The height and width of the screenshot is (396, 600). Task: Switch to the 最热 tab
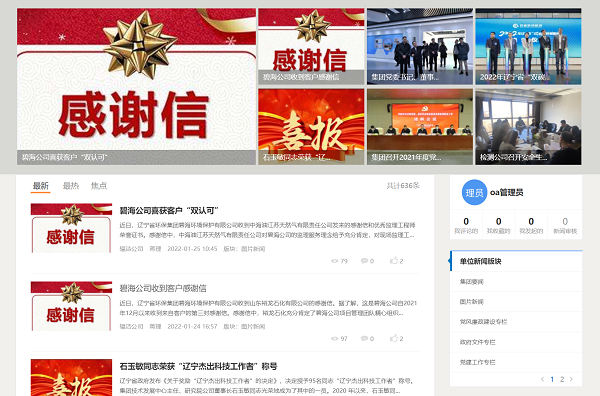coord(71,186)
